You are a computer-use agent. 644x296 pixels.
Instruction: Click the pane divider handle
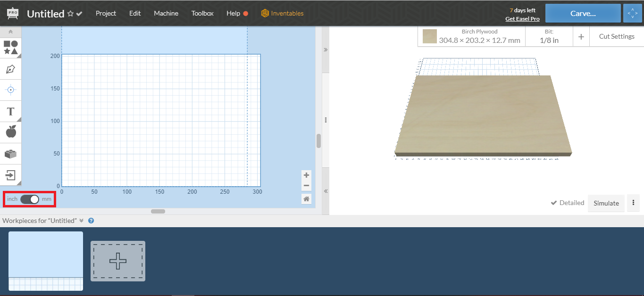(x=326, y=120)
